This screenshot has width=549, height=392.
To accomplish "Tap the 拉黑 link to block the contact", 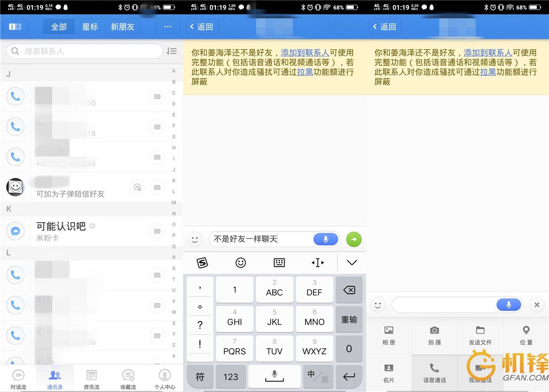I will click(305, 72).
